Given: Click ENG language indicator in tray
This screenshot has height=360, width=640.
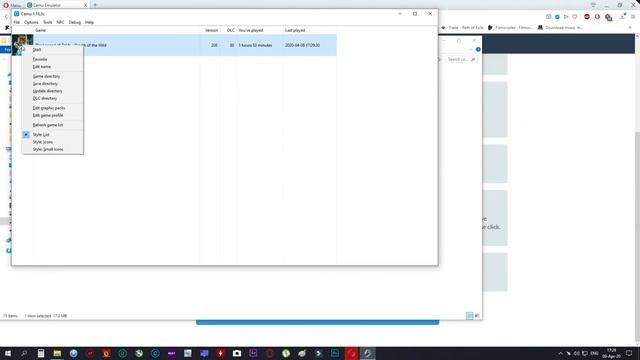Looking at the screenshot, I should coord(594,353).
